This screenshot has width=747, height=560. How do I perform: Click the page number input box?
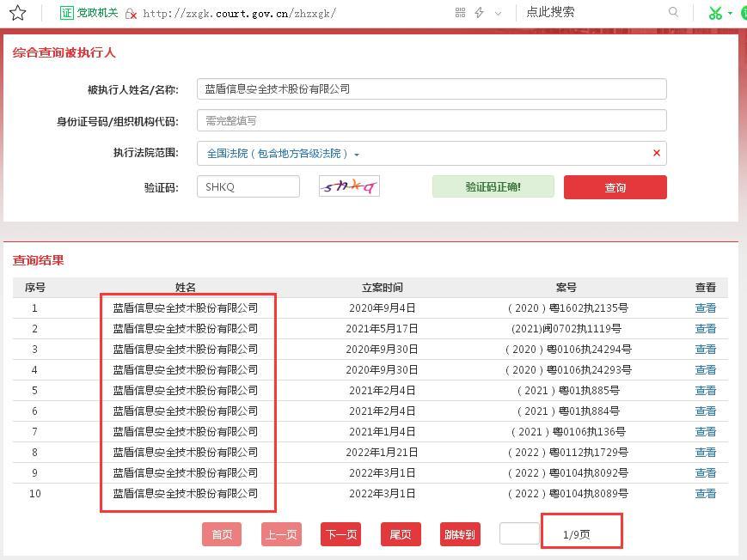point(519,533)
